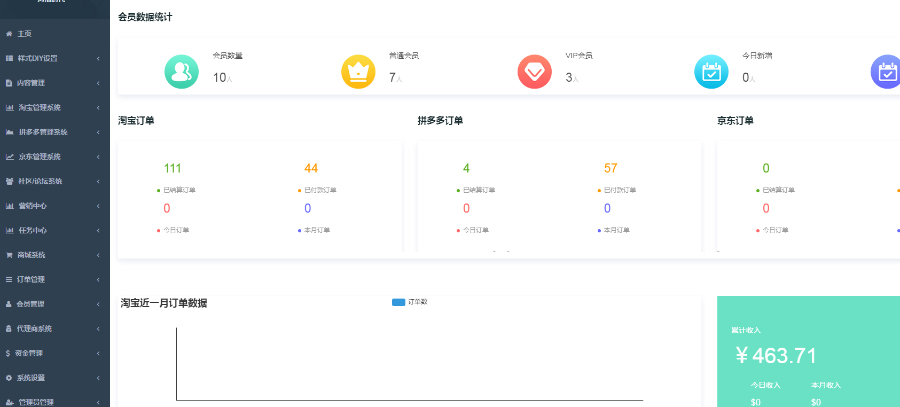
Task: Click the icon beside 社区/论坛系统
Action: tap(9, 181)
